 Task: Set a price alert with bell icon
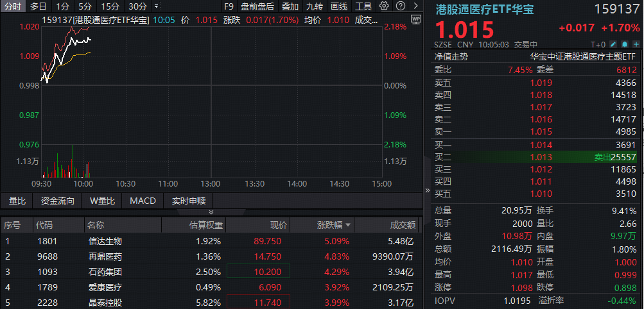point(625,44)
